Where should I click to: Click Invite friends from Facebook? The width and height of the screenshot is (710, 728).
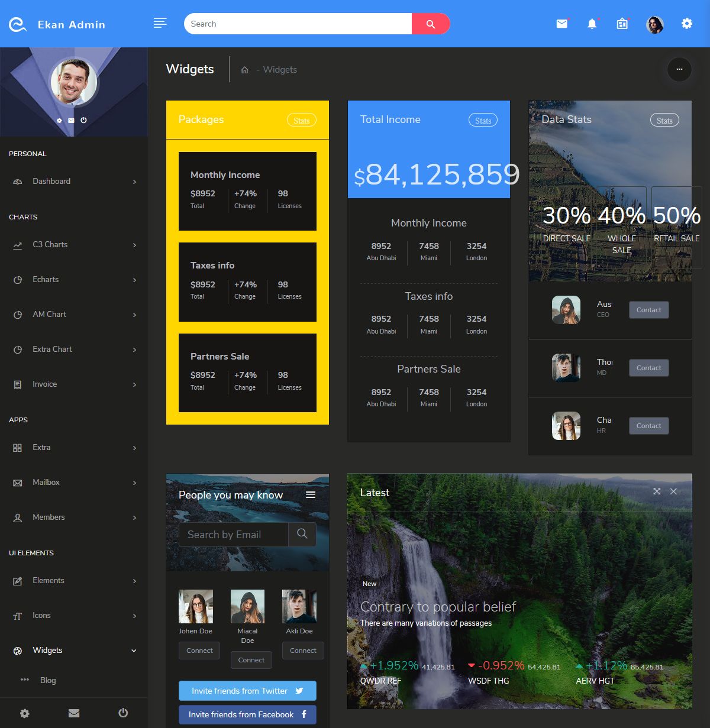[247, 714]
